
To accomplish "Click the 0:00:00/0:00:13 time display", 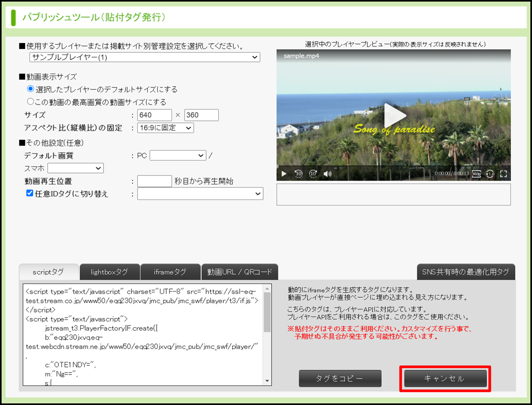I will click(x=451, y=173).
